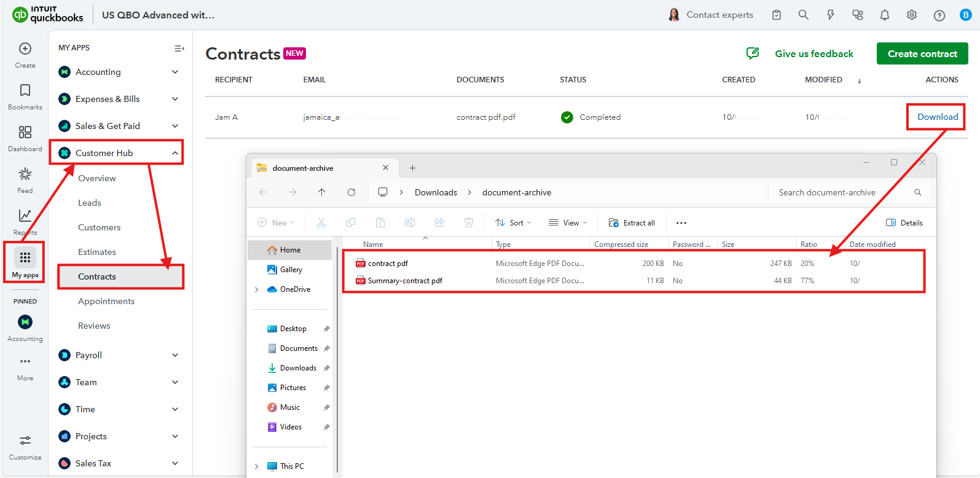Screen dimensions: 980x478
Task: Open the Dashboard icon in sidebar
Action: tap(25, 133)
